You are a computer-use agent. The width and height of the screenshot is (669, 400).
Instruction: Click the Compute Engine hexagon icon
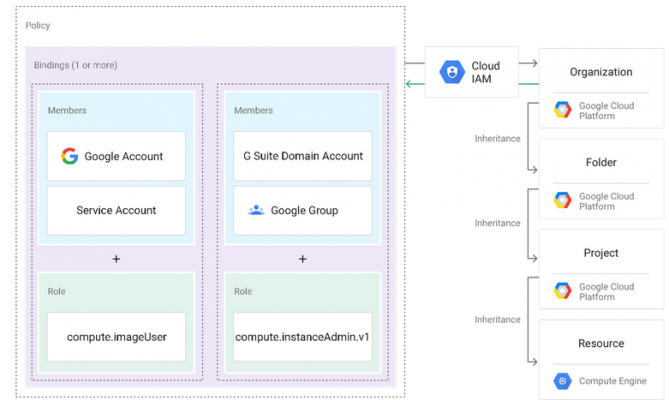pos(562,381)
